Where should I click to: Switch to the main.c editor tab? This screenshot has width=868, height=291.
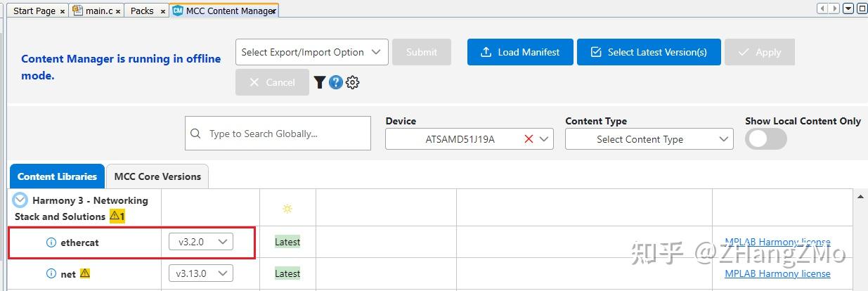98,11
